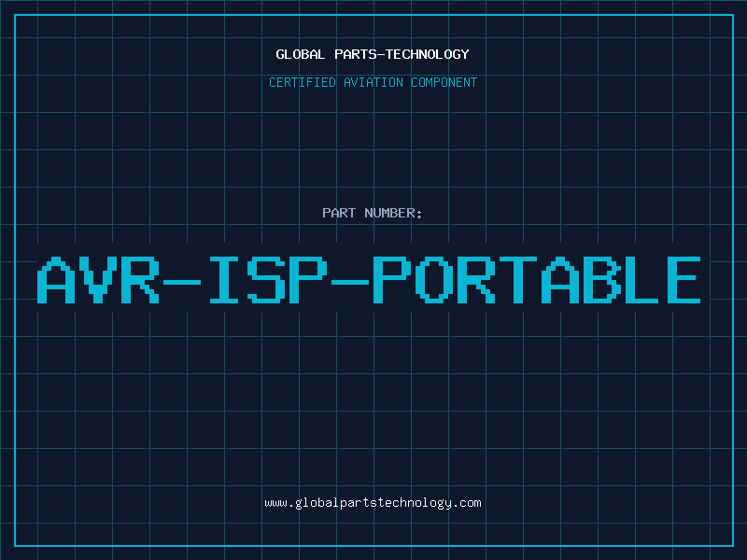Click the PART NUMBER: label

373,213
